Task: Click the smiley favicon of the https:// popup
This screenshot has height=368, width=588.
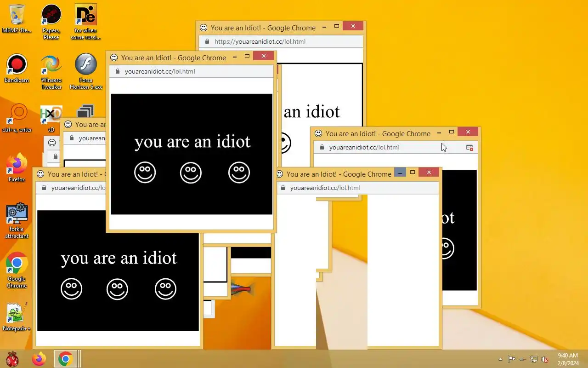Action: coord(204,28)
